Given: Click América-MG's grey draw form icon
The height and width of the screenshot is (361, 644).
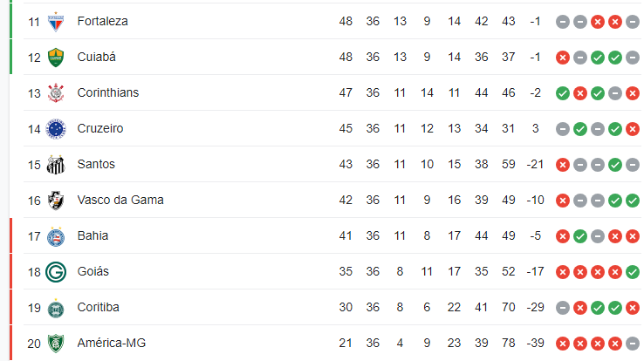Looking at the screenshot, I should [x=633, y=344].
